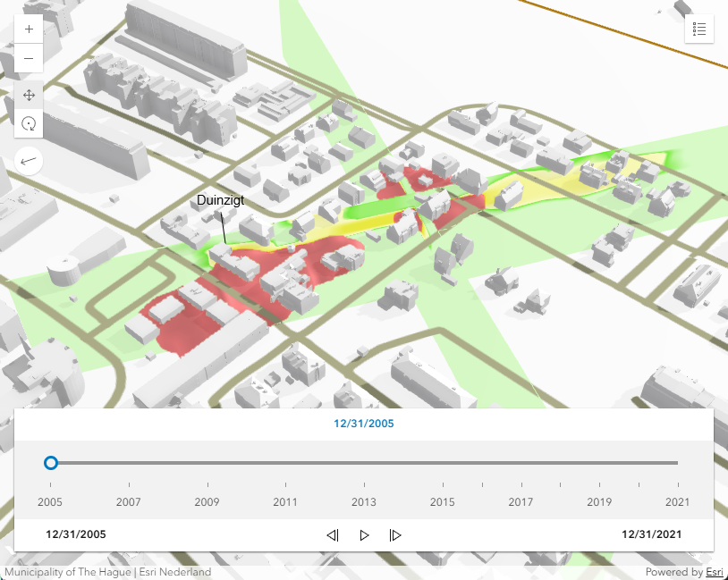This screenshot has height=580, width=728.
Task: Activate the pan navigation tool
Action: (x=29, y=95)
